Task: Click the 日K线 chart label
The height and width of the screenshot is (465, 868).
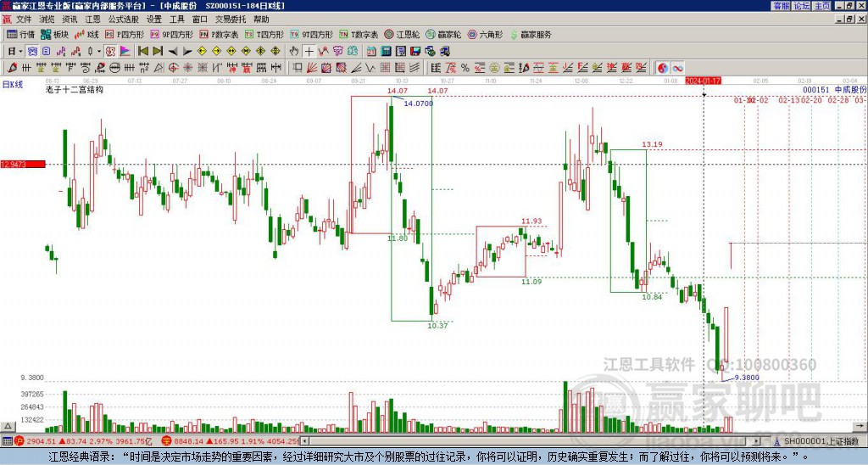Action: [x=12, y=84]
